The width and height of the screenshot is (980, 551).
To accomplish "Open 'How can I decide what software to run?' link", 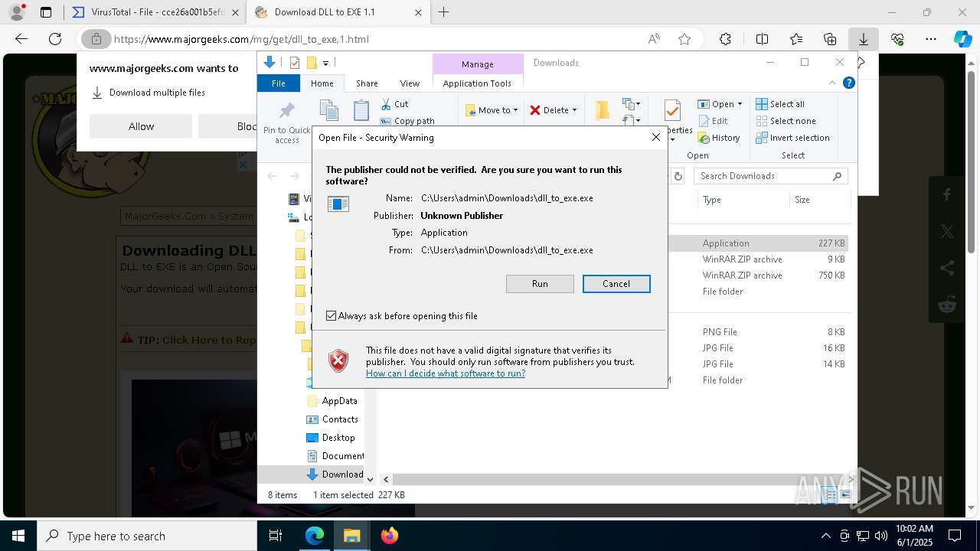I will [446, 373].
